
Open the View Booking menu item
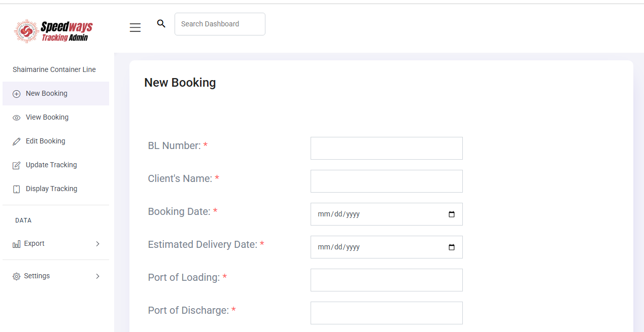47,117
